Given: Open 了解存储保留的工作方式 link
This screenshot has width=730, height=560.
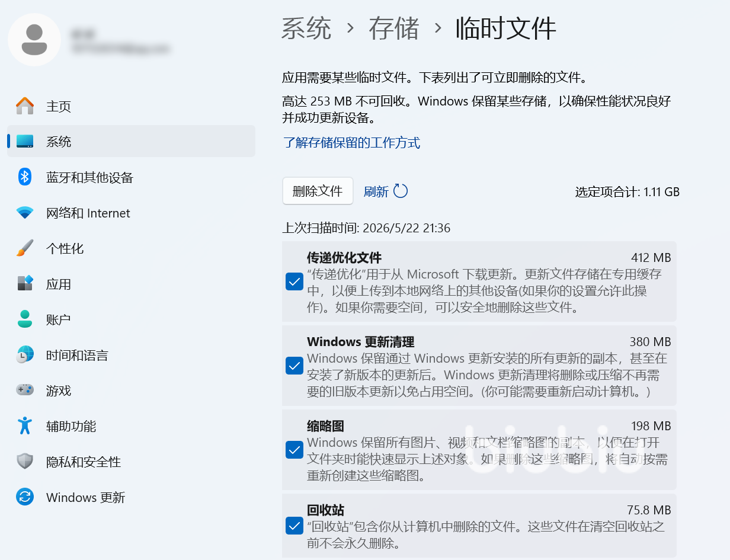Looking at the screenshot, I should [x=351, y=142].
